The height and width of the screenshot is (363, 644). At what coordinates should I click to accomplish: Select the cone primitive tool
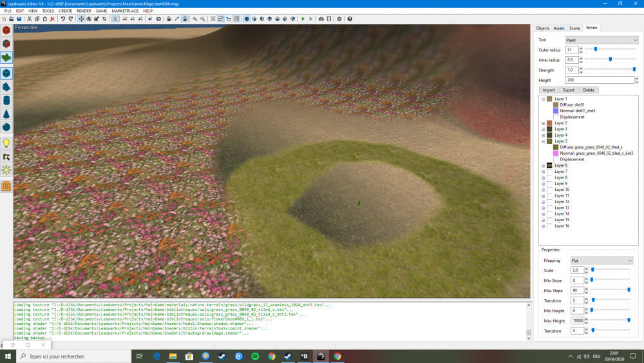[6, 114]
